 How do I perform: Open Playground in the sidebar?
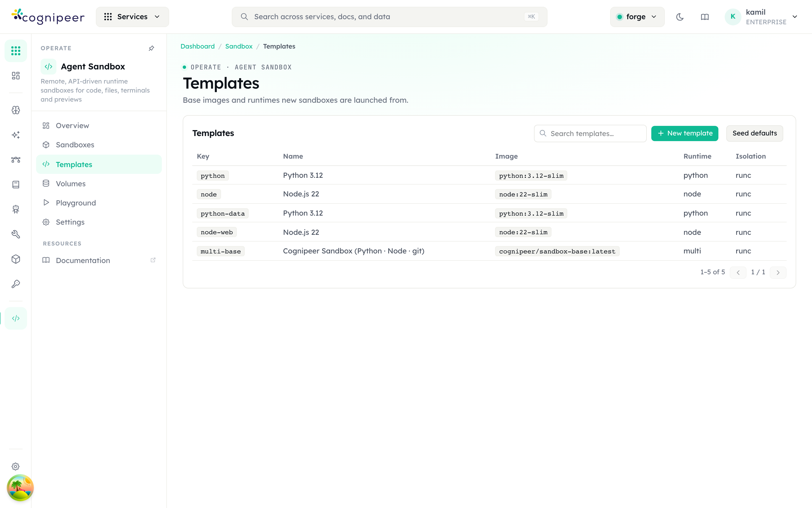(99, 203)
